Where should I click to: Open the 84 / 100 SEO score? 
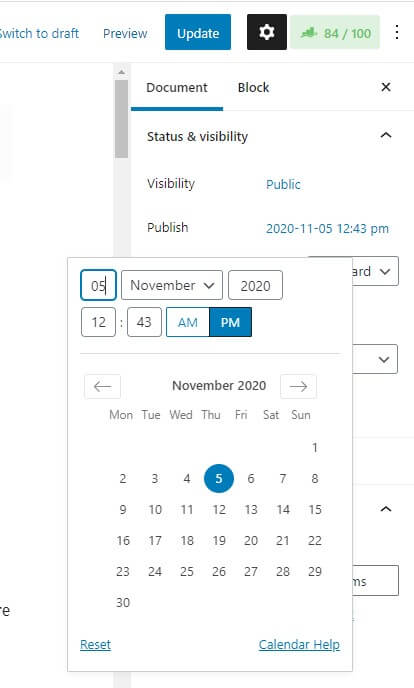pos(335,32)
